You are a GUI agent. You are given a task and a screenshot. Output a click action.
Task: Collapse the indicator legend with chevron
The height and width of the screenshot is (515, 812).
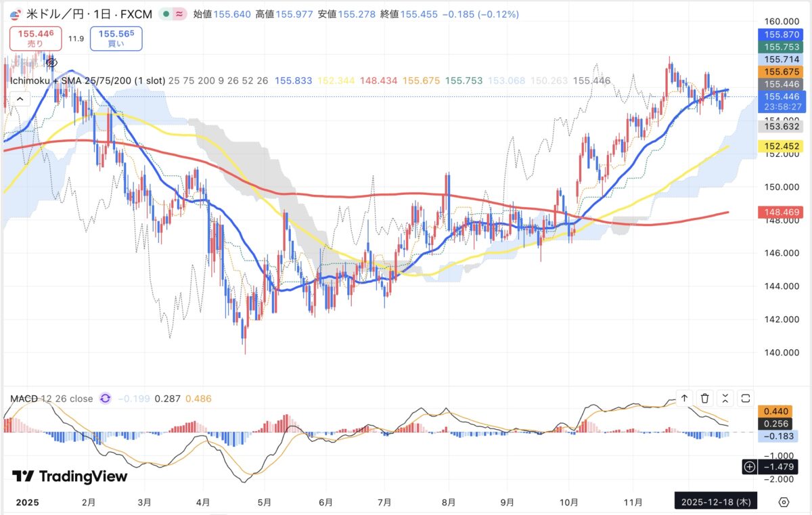tap(19, 99)
